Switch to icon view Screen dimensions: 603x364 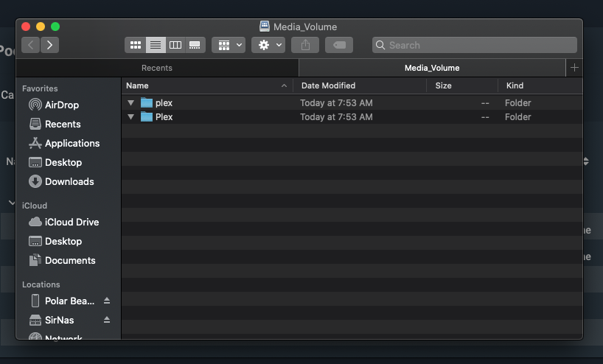[136, 45]
